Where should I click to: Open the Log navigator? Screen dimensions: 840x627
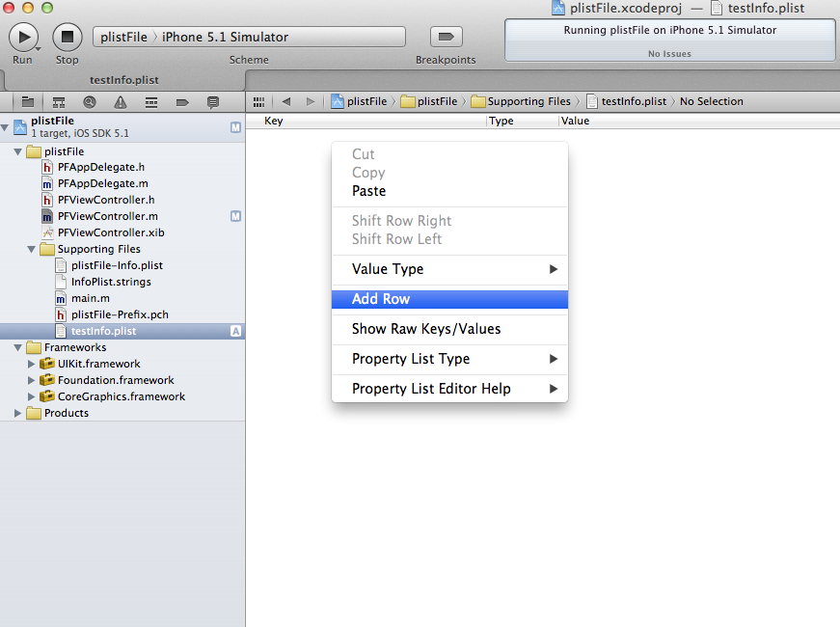(213, 102)
